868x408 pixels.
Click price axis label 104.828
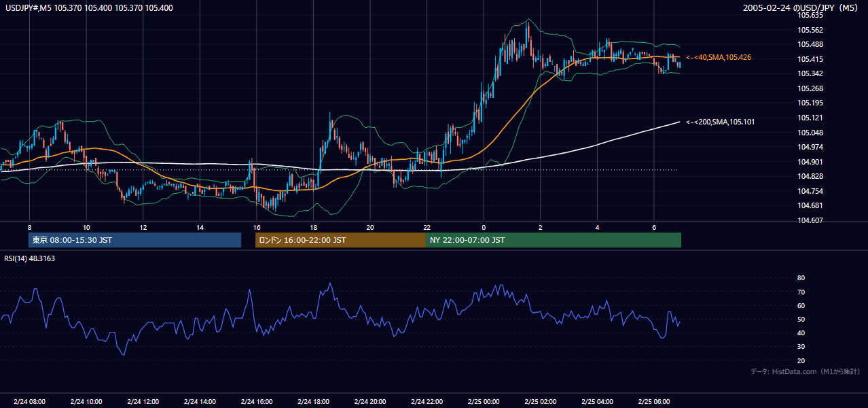(x=811, y=176)
